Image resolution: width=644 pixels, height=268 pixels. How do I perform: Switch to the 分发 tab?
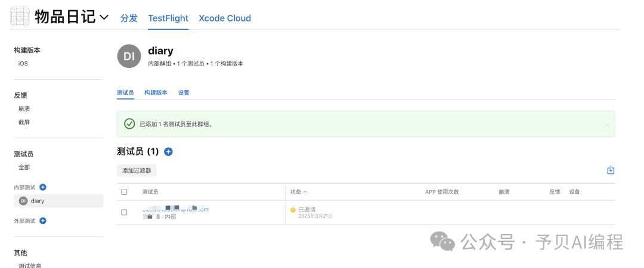(129, 18)
